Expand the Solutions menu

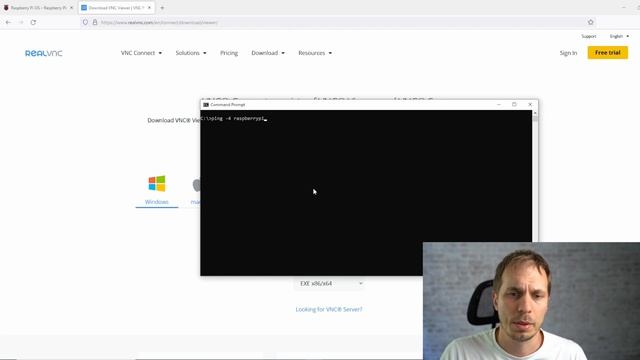tap(191, 53)
